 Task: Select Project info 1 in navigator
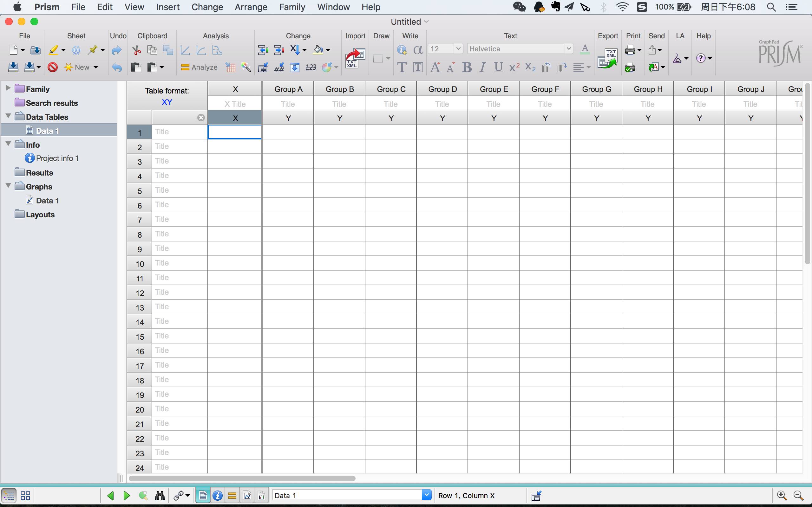[x=57, y=158]
